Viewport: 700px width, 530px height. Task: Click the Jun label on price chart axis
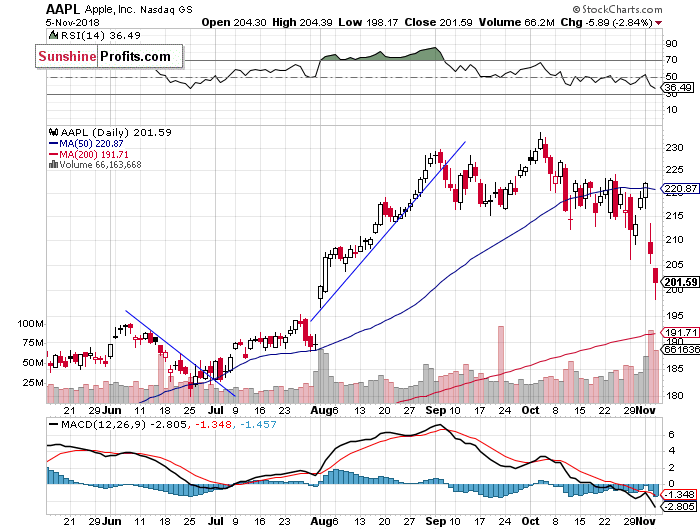click(111, 410)
